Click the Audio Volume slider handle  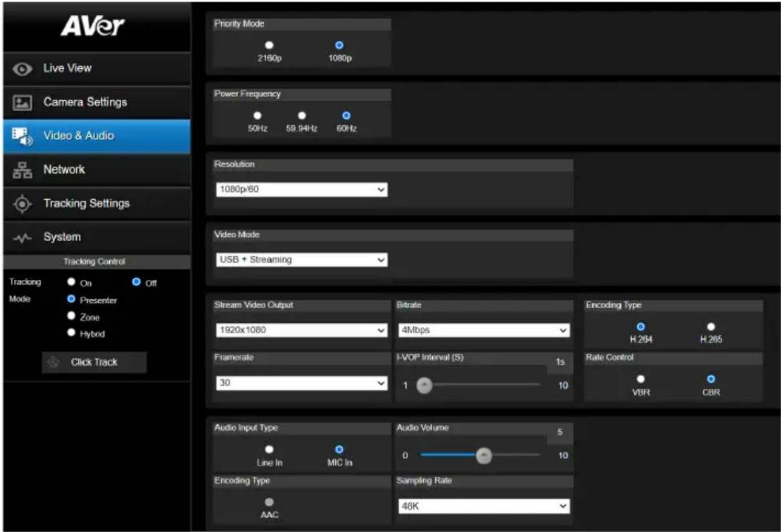pyautogui.click(x=484, y=456)
